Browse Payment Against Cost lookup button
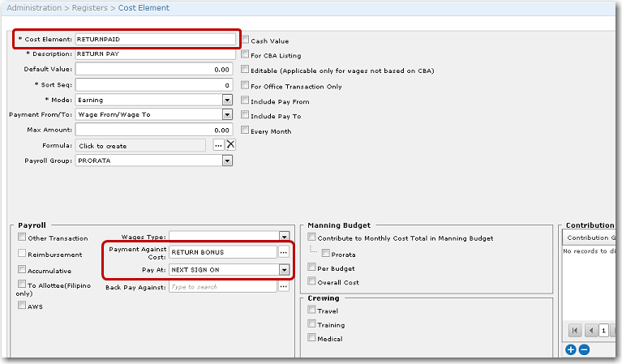Screen dimensions: 622x364 (284, 252)
